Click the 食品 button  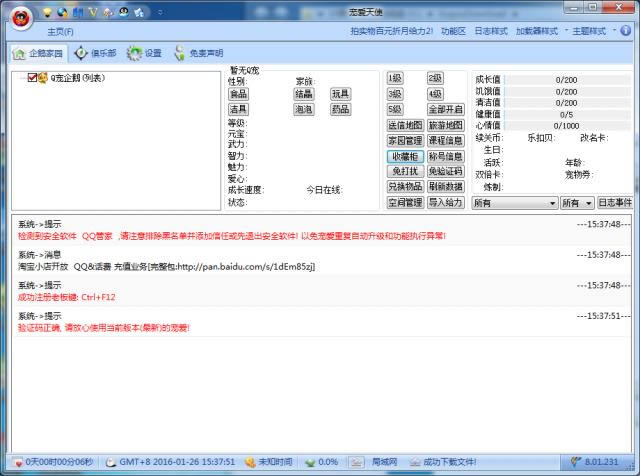[238, 94]
